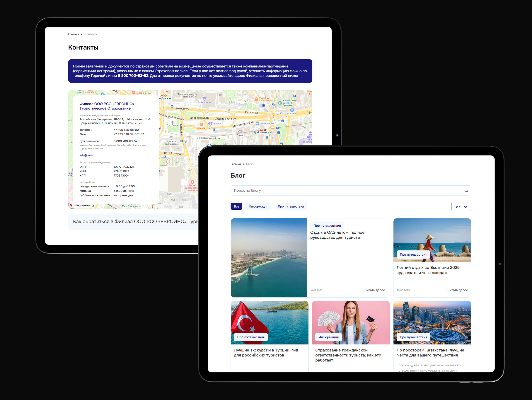Screen dimensions: 532x400
Task: Click the Лукойл gas station map icon
Action: [x=210, y=124]
